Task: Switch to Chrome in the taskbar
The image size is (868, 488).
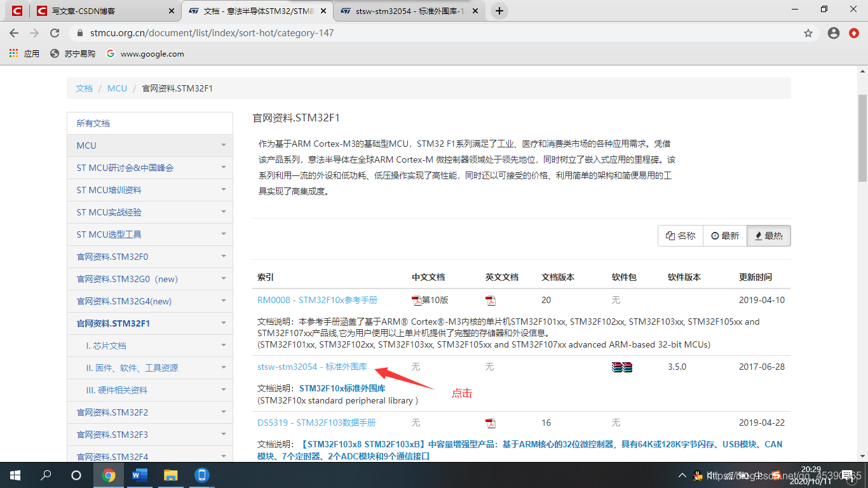Action: [109, 475]
